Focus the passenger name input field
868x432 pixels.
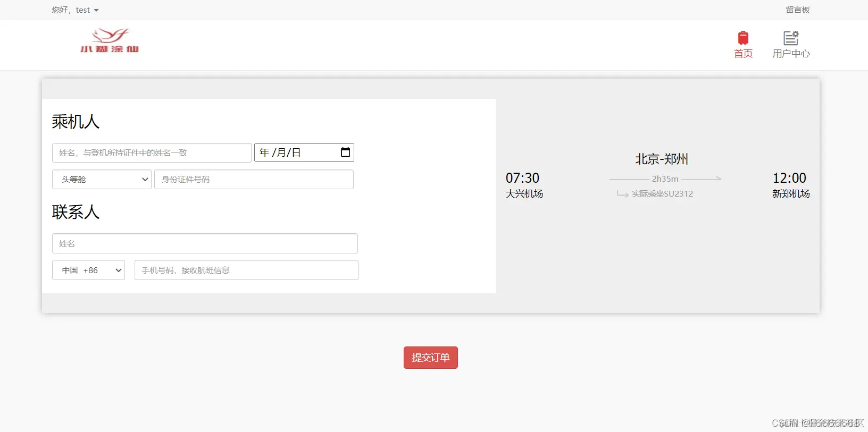tap(152, 153)
